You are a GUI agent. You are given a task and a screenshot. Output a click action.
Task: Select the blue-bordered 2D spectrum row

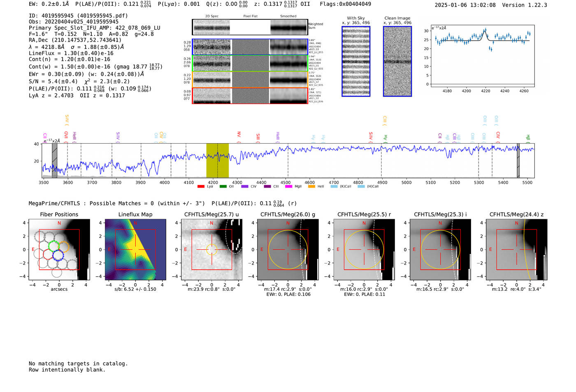(250, 47)
